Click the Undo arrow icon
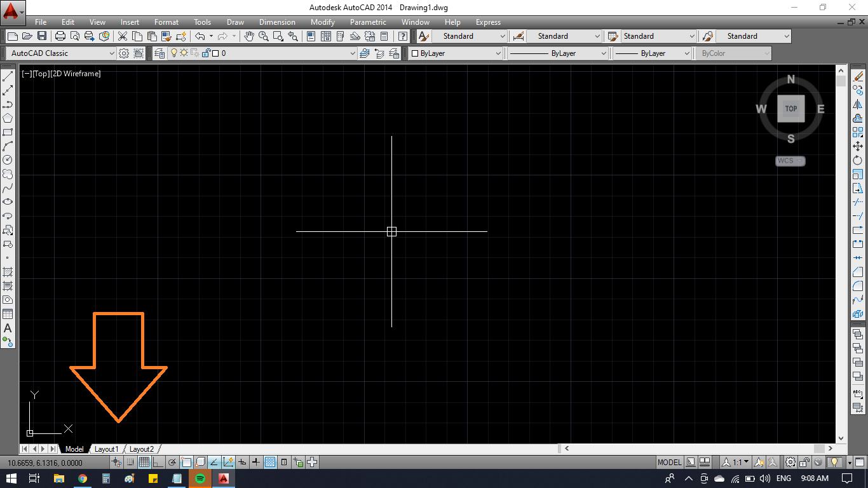Image resolution: width=868 pixels, height=488 pixels. click(200, 36)
